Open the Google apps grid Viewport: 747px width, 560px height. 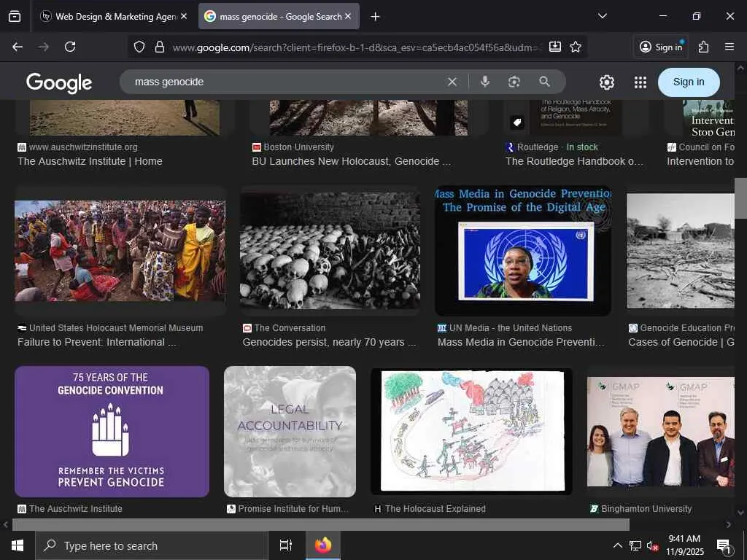tap(640, 82)
